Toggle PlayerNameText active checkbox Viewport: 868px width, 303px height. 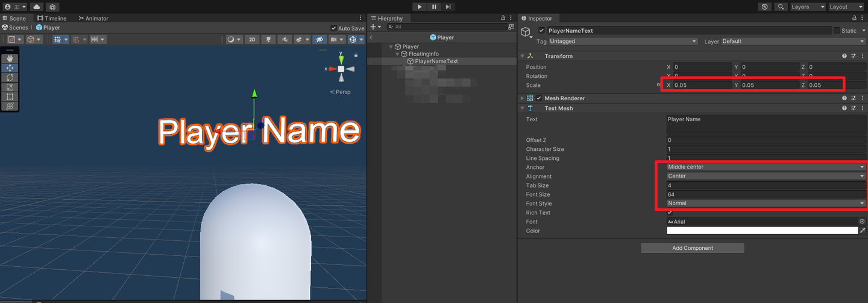point(541,31)
